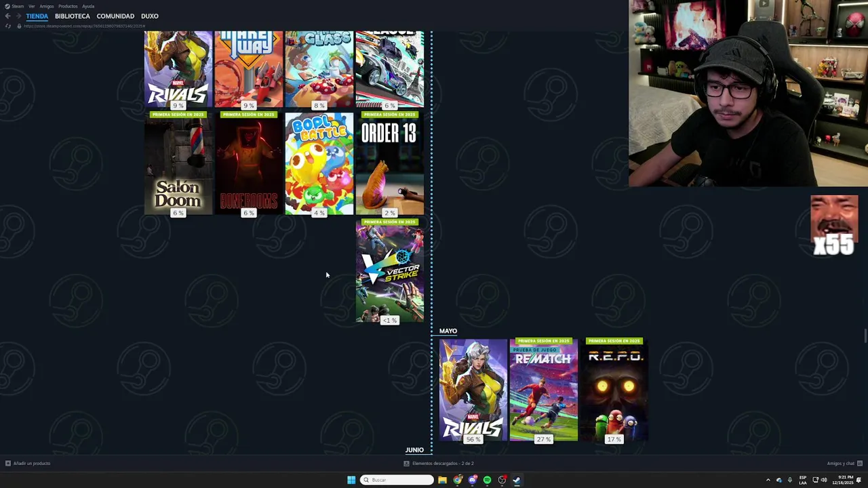The height and width of the screenshot is (488, 868).
Task: Open the Productos menu
Action: [68, 6]
